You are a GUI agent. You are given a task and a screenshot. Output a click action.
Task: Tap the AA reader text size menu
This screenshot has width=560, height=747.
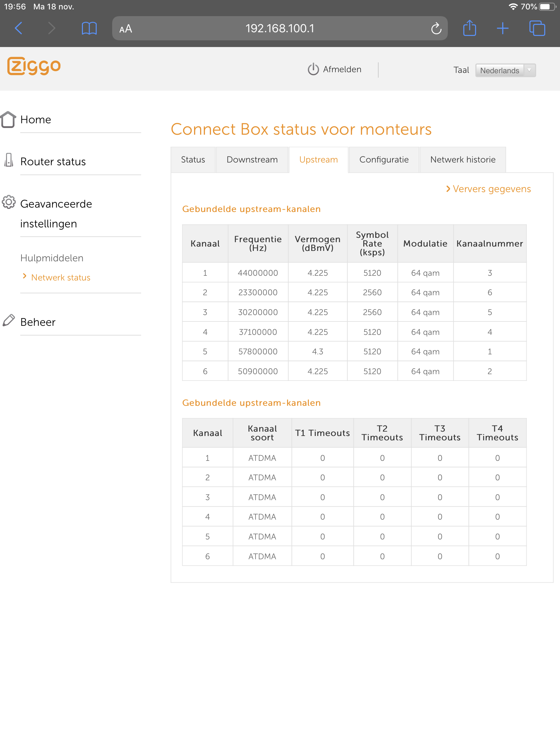point(126,29)
